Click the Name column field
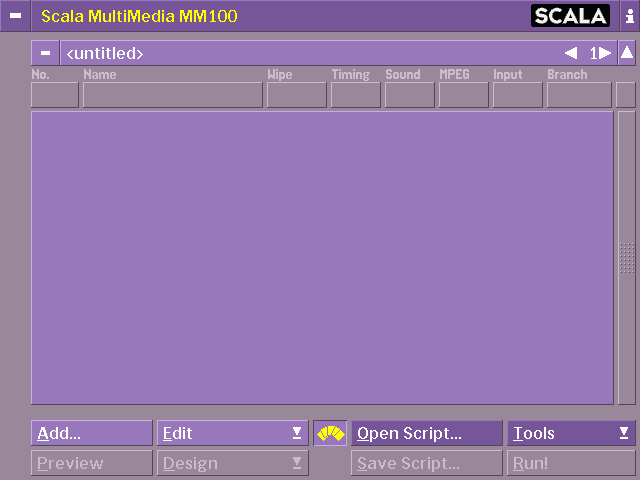This screenshot has height=480, width=640. [x=172, y=95]
